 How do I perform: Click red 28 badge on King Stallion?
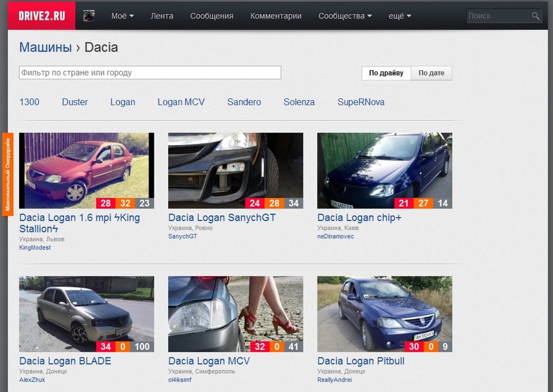point(106,203)
